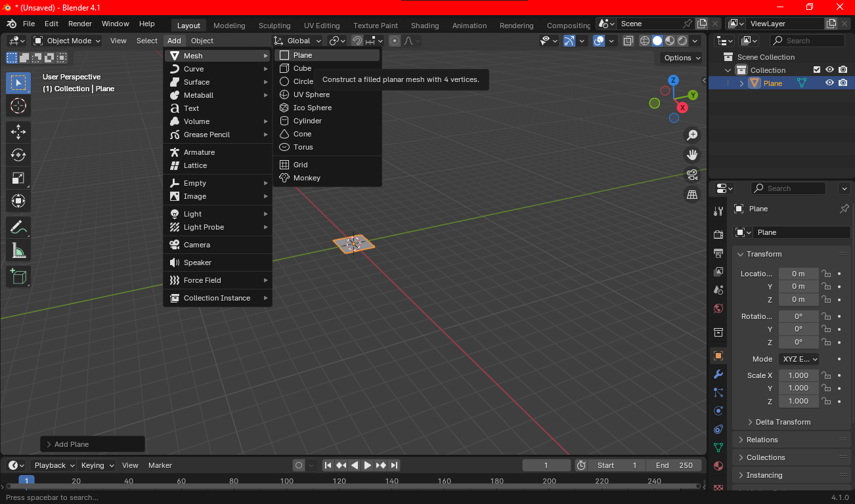The image size is (855, 504).
Task: Pick the Rotate tool in the toolbar
Action: click(18, 155)
